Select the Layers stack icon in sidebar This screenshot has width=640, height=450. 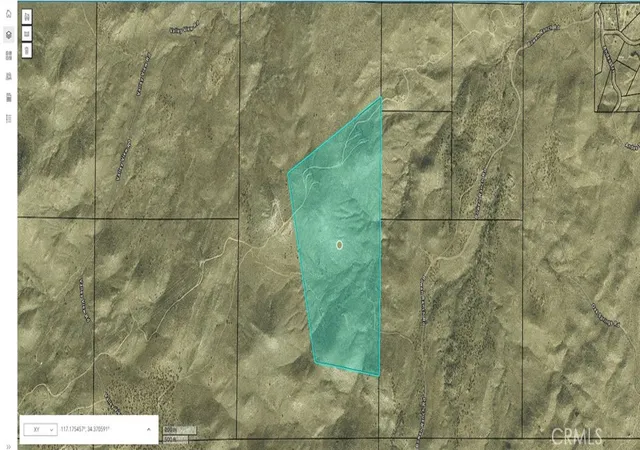(9, 35)
